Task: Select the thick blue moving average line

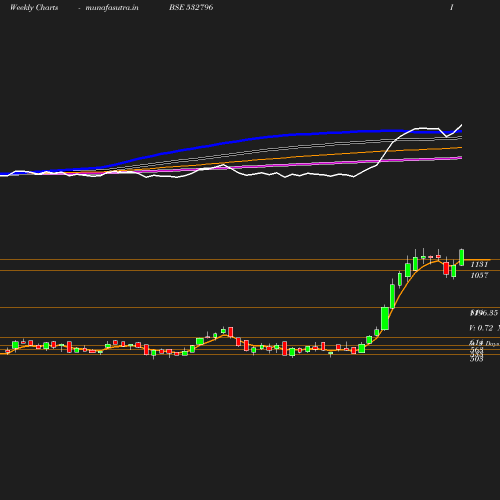Action: click(267, 137)
